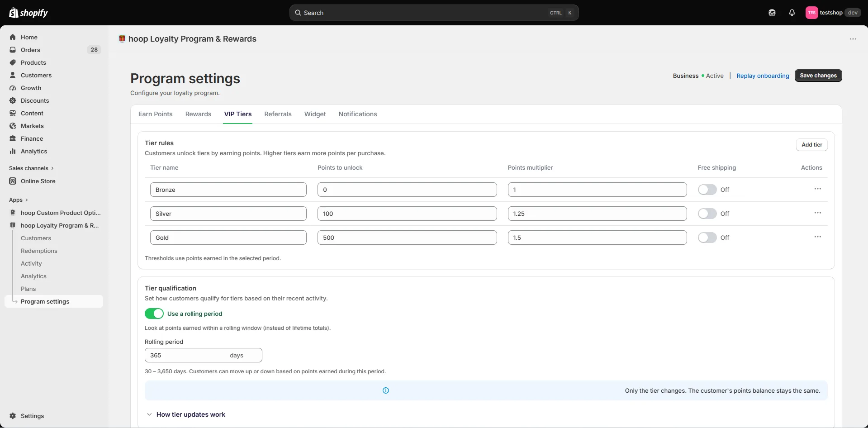The image size is (868, 428).
Task: Open Online Store icon
Action: [13, 181]
